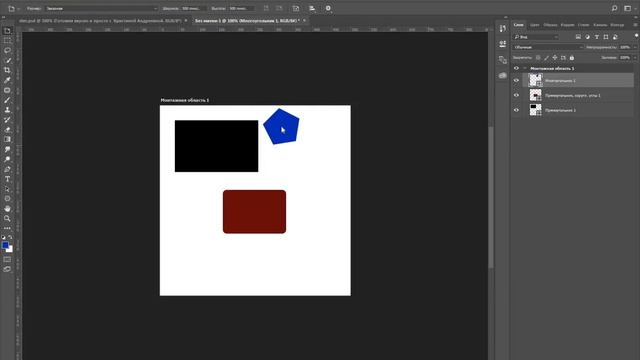Toggle Lock transparent pixels
The width and height of the screenshot is (640, 360).
(x=538, y=58)
